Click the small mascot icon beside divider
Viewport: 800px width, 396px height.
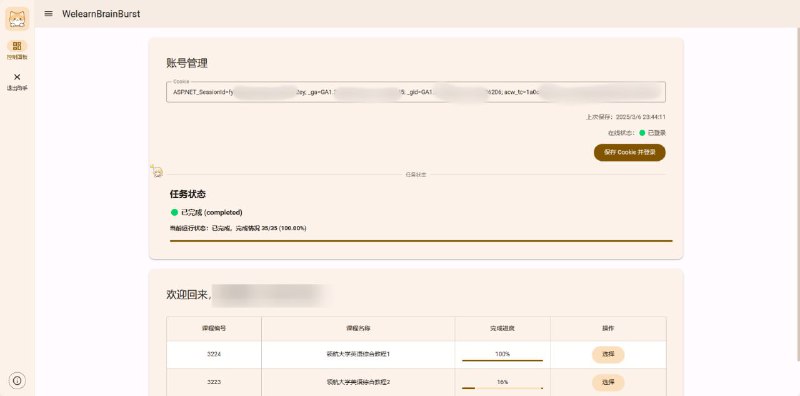pos(157,171)
